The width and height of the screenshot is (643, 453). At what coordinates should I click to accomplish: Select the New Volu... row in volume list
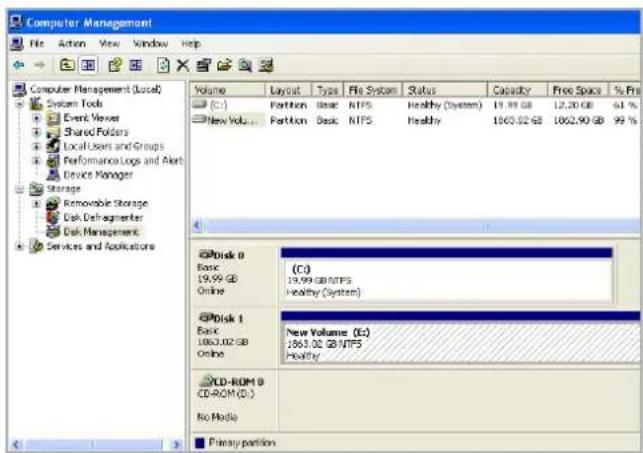point(415,120)
